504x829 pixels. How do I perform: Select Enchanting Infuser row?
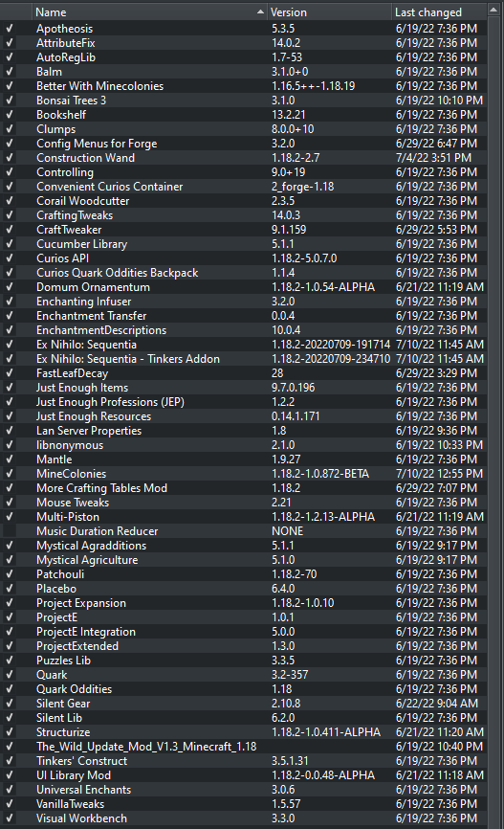(243, 302)
